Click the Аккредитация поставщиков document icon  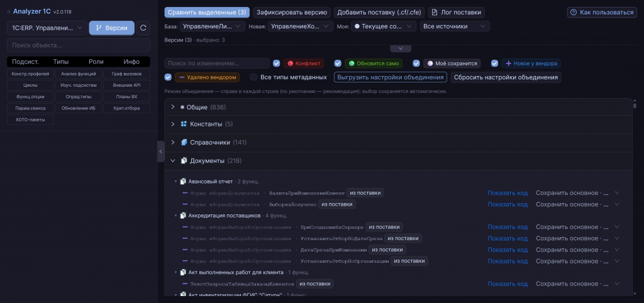tap(183, 215)
